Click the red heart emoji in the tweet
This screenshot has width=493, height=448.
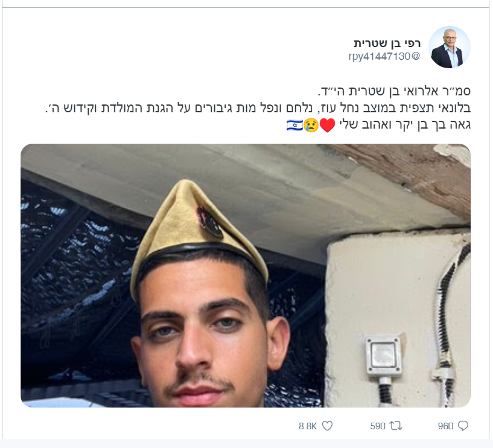(x=327, y=125)
